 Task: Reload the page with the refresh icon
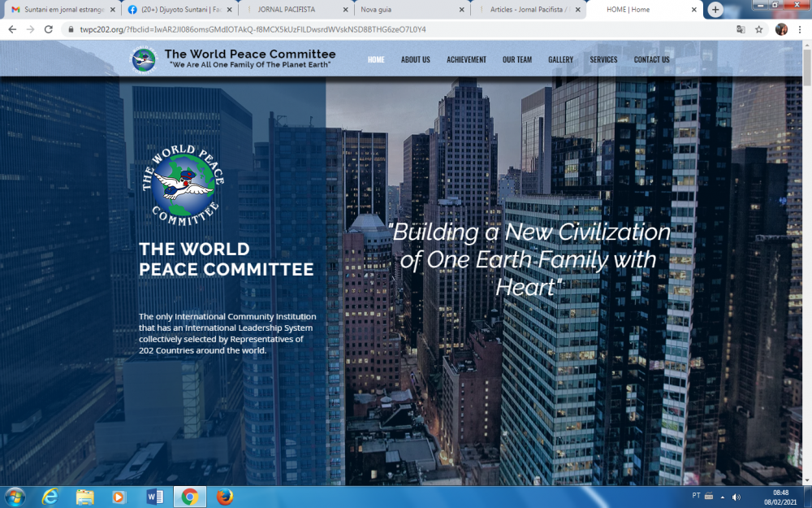(49, 29)
